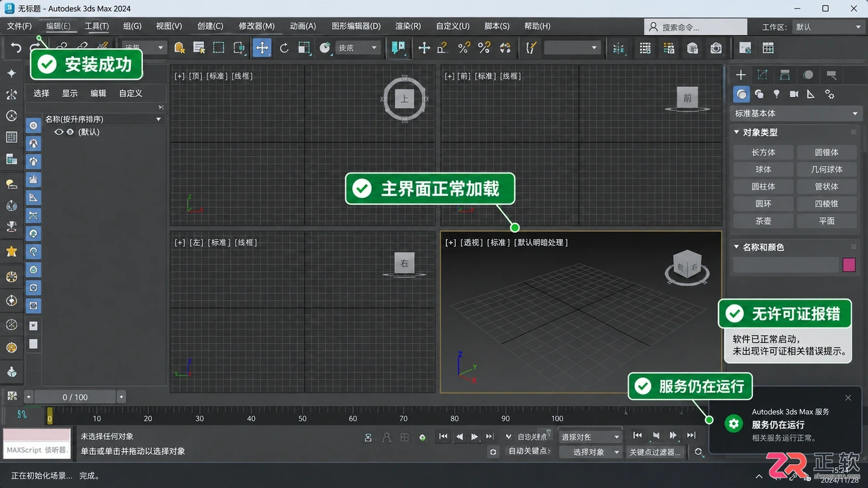Viewport: 868px width, 488px height.
Task: Open the 选择对象 dropdown near key filters
Action: click(591, 452)
